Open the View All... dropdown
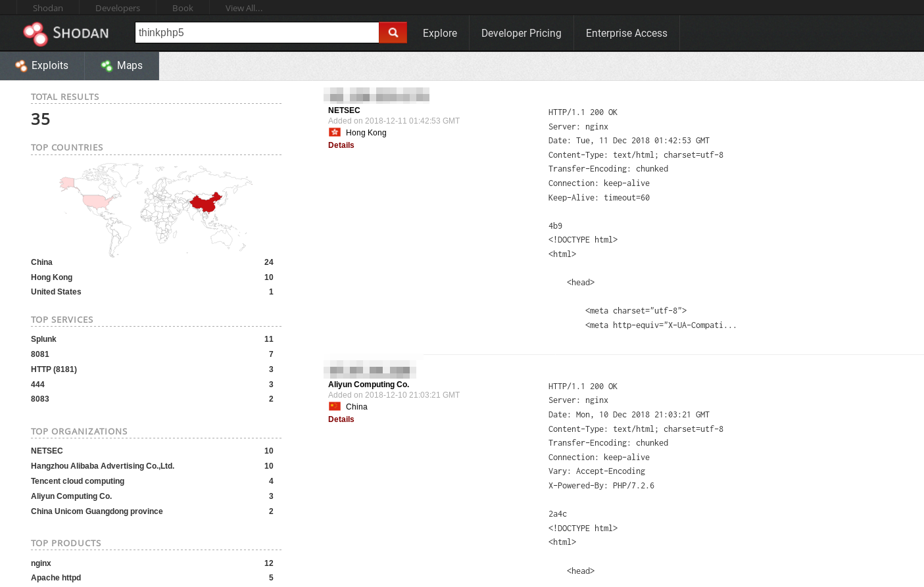924x587 pixels. tap(243, 8)
